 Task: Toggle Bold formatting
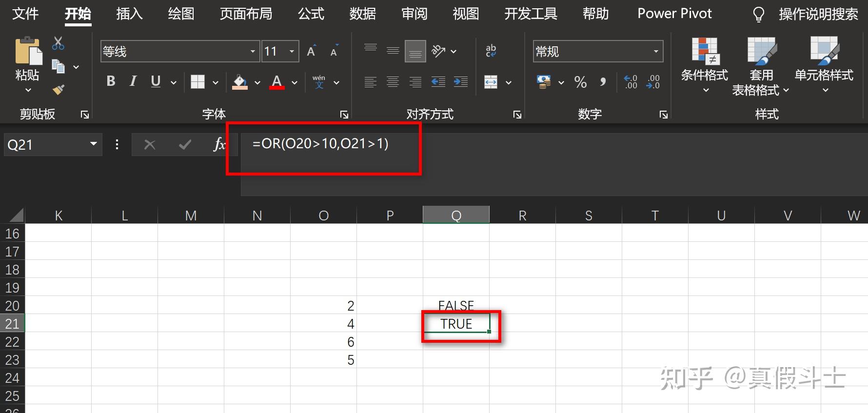tap(111, 81)
